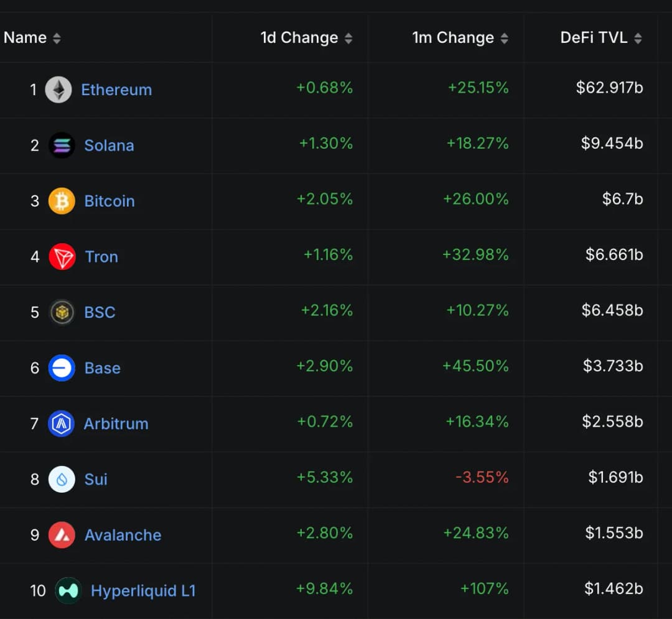The height and width of the screenshot is (619, 672).
Task: Sort by 1m Change column arrows
Action: point(504,39)
